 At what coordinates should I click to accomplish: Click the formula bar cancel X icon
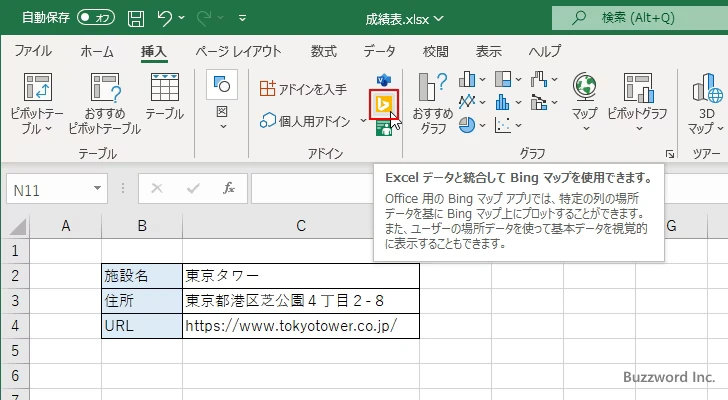pyautogui.click(x=157, y=188)
